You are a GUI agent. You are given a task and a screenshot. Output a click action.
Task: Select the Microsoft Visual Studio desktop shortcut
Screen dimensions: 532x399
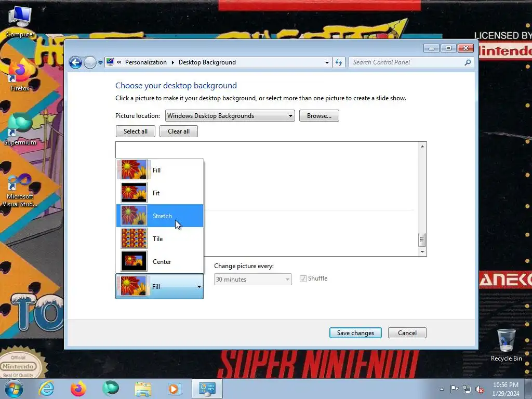pyautogui.click(x=20, y=190)
